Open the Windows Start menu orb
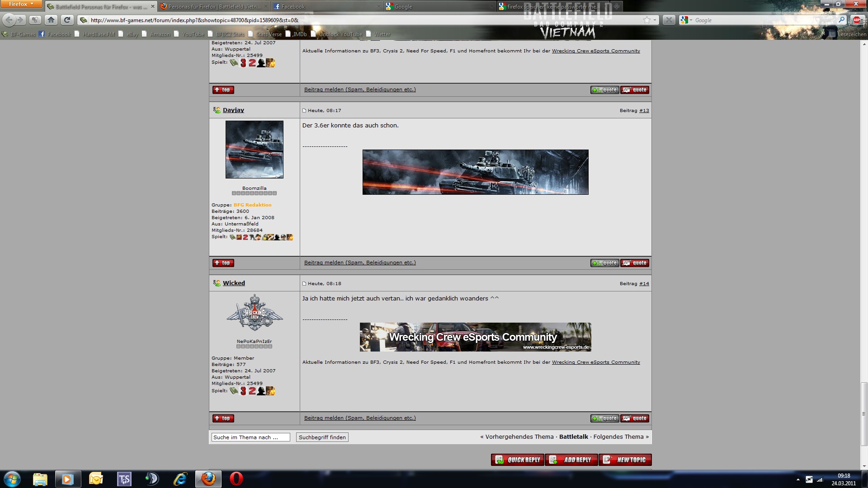Image resolution: width=868 pixels, height=488 pixels. point(12,479)
